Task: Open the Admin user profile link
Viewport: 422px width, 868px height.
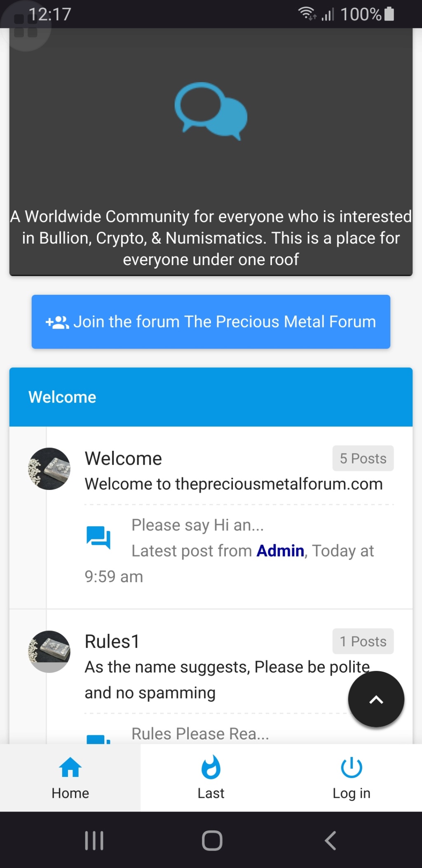Action: pos(280,551)
